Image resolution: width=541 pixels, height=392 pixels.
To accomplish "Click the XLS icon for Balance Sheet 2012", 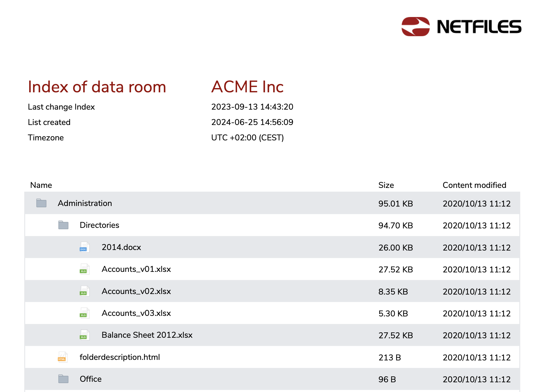I will pyautogui.click(x=84, y=335).
